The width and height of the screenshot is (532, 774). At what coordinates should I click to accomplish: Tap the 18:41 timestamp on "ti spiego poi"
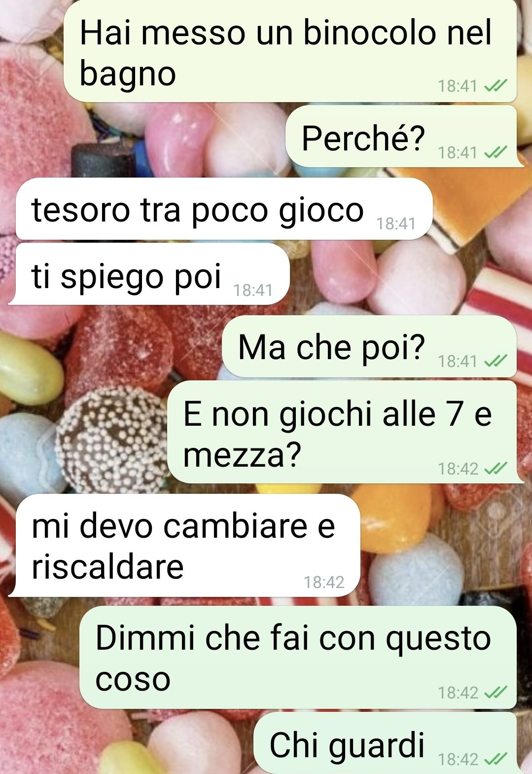253,290
